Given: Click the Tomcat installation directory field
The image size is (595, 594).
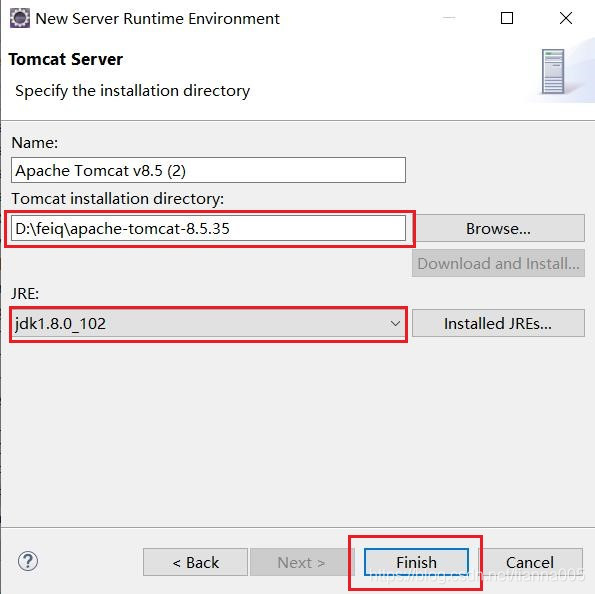Looking at the screenshot, I should click(208, 228).
